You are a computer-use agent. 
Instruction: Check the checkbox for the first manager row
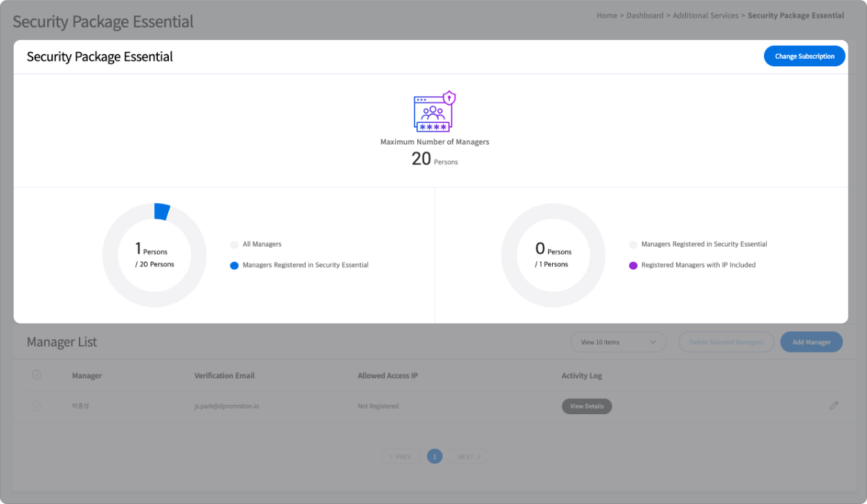[x=37, y=407]
